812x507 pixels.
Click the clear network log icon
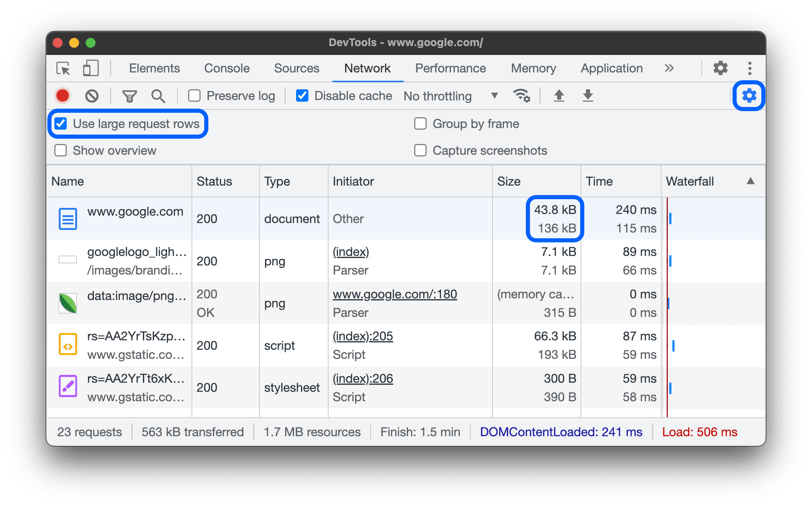click(x=92, y=95)
